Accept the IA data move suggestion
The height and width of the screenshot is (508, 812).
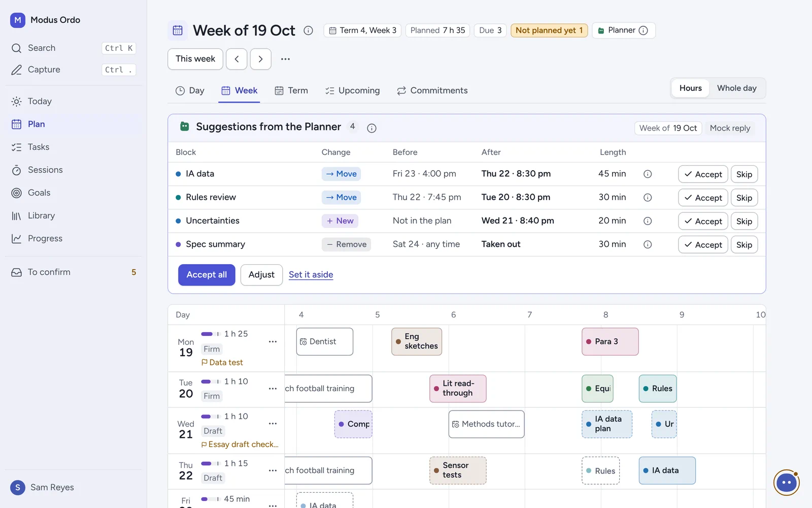pos(703,174)
